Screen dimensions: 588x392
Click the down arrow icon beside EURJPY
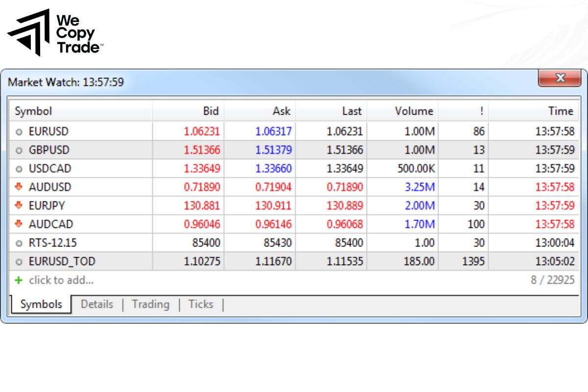(19, 205)
